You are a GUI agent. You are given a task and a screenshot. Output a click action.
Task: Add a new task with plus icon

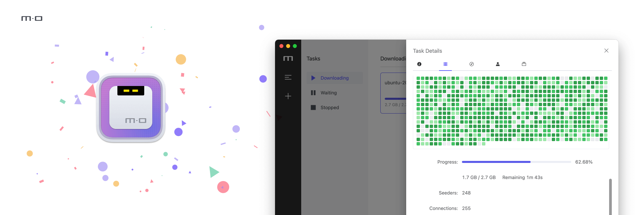[x=288, y=96]
